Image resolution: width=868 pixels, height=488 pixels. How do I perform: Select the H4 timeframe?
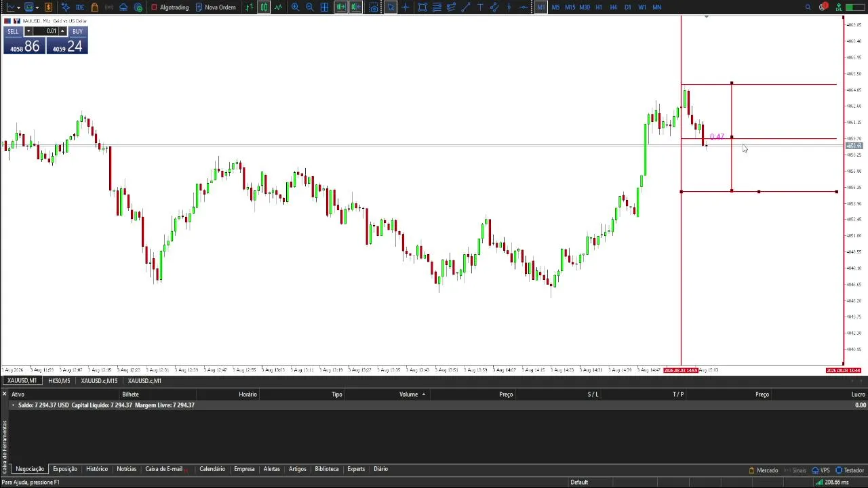point(613,7)
